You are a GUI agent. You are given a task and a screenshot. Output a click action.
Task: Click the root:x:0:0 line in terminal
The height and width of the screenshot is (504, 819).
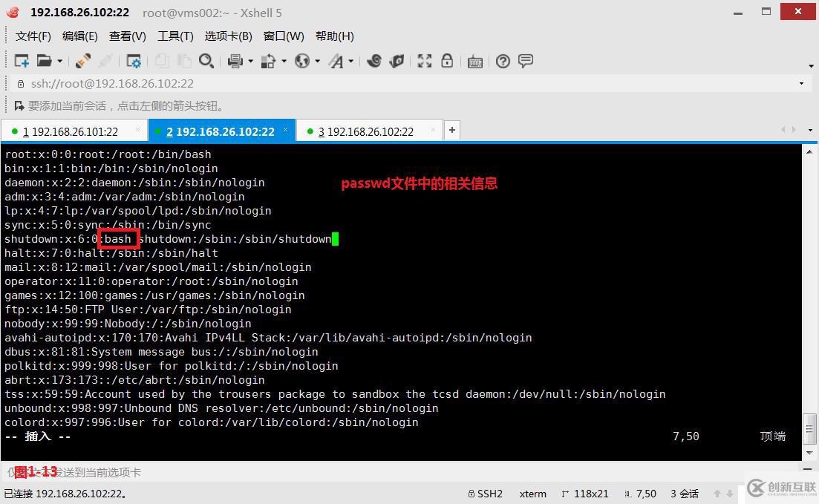108,154
